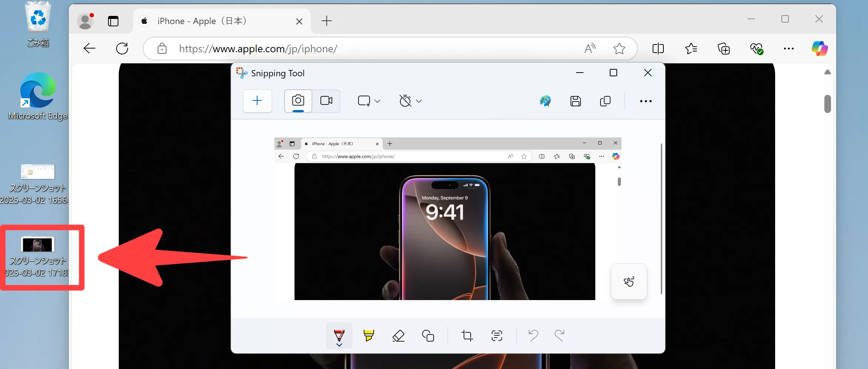Select the camera snip mode
Image resolution: width=868 pixels, height=369 pixels.
298,101
